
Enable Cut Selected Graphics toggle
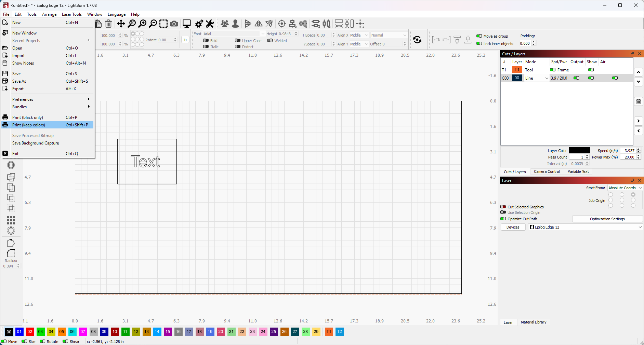[503, 207]
